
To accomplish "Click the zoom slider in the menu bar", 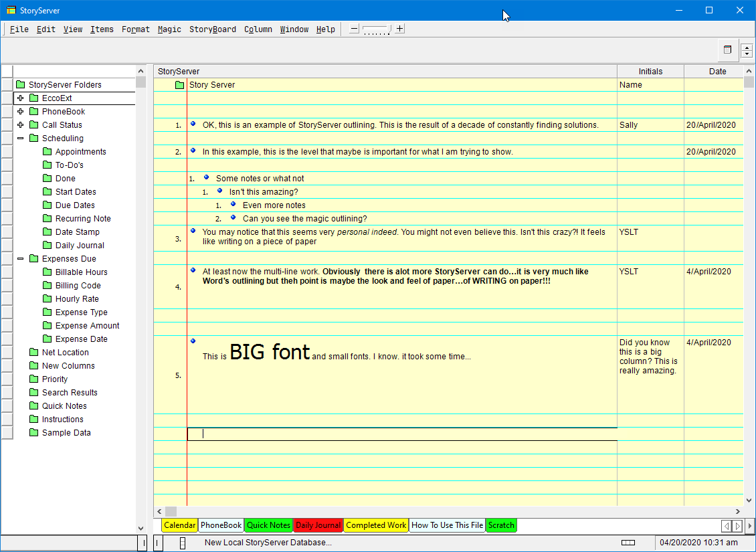I will (x=377, y=30).
